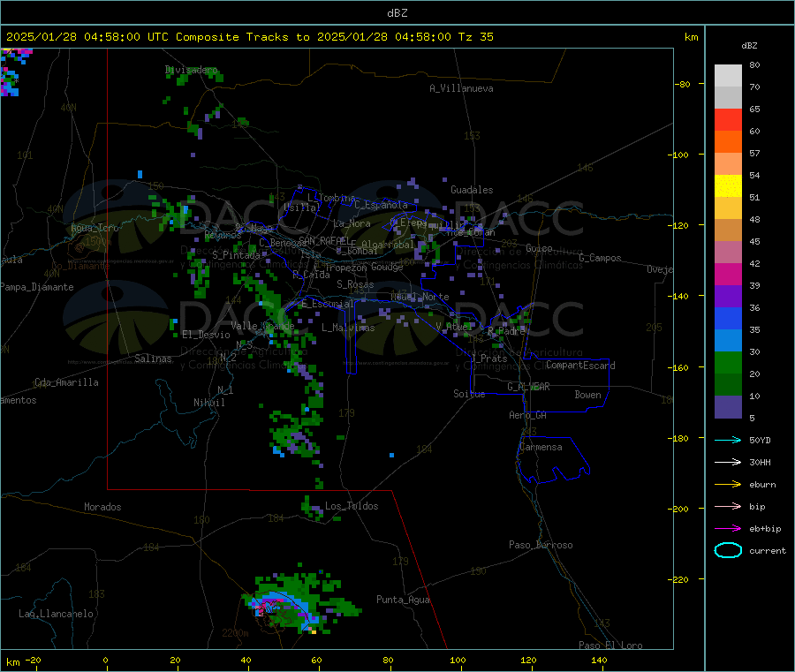This screenshot has width=795, height=672.
Task: Click the CompantEscard map label
Action: pyautogui.click(x=580, y=365)
